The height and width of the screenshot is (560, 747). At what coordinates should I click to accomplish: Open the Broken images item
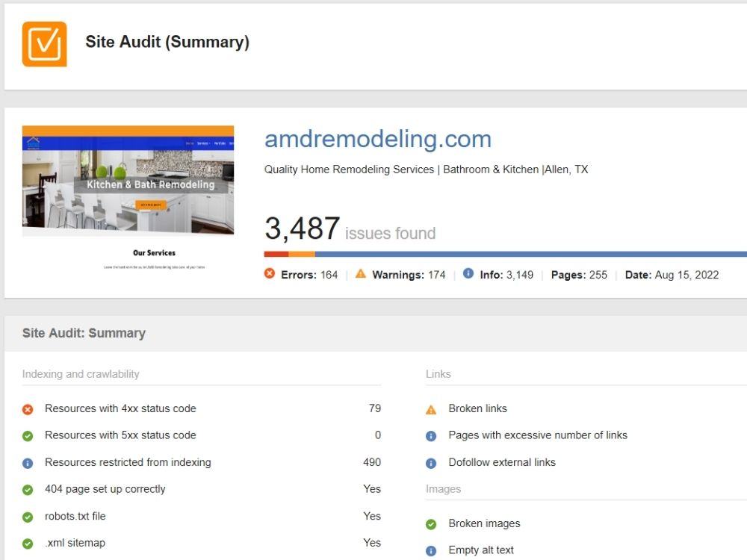tap(485, 523)
